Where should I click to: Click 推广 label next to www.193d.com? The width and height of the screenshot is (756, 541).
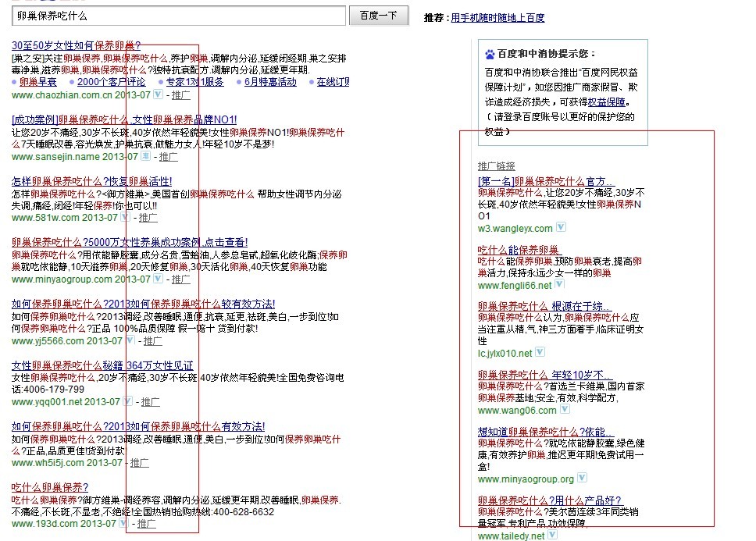(147, 524)
